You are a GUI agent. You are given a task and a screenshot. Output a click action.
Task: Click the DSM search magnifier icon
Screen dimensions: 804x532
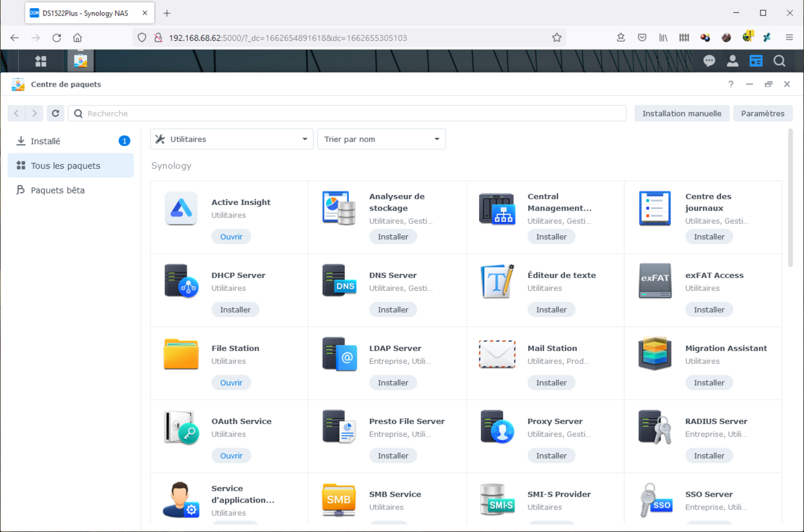point(779,61)
